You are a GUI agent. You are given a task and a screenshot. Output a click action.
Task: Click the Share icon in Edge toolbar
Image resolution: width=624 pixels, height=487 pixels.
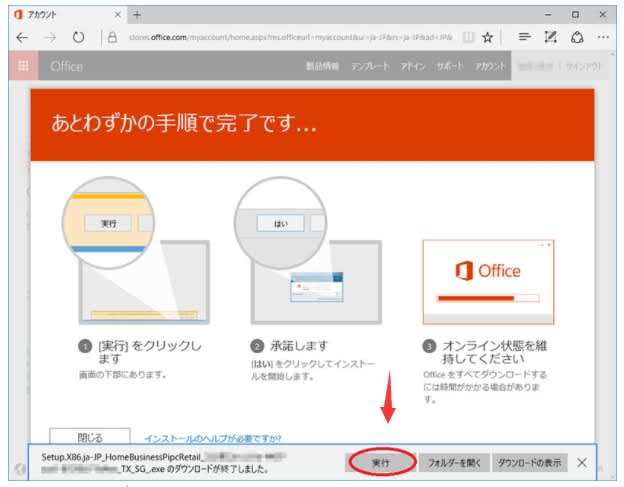(x=577, y=37)
